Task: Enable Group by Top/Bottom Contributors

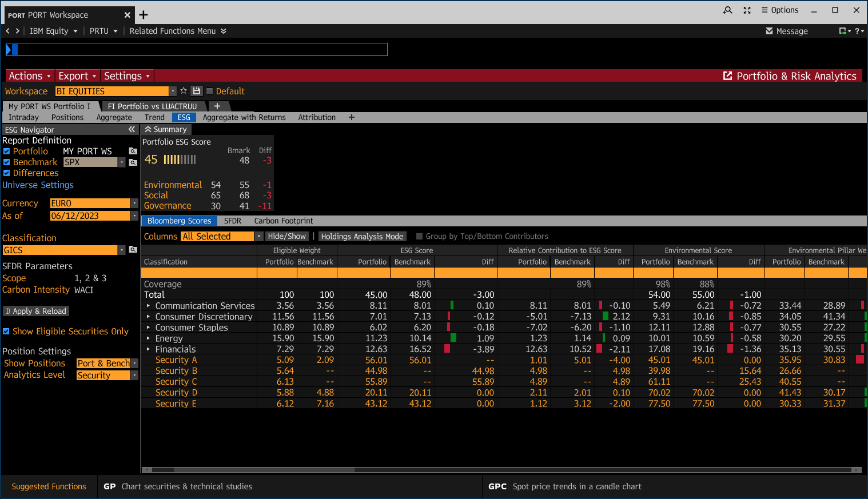Action: click(x=419, y=237)
